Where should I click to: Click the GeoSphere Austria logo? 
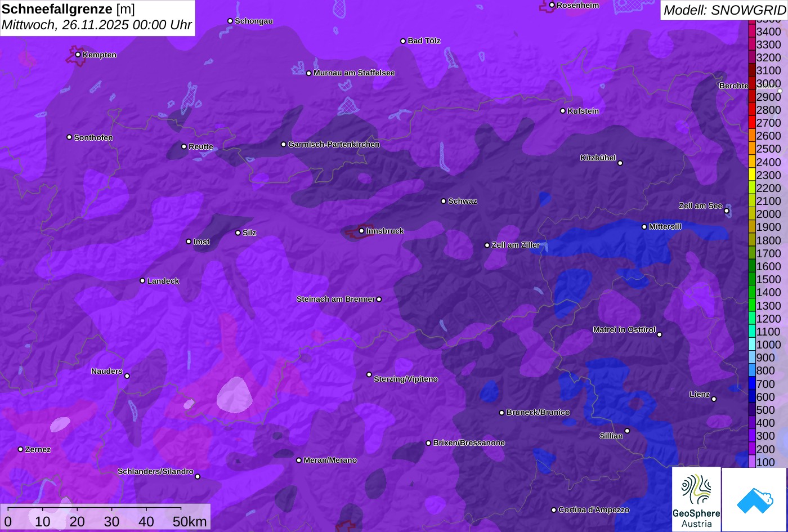[x=696, y=499]
